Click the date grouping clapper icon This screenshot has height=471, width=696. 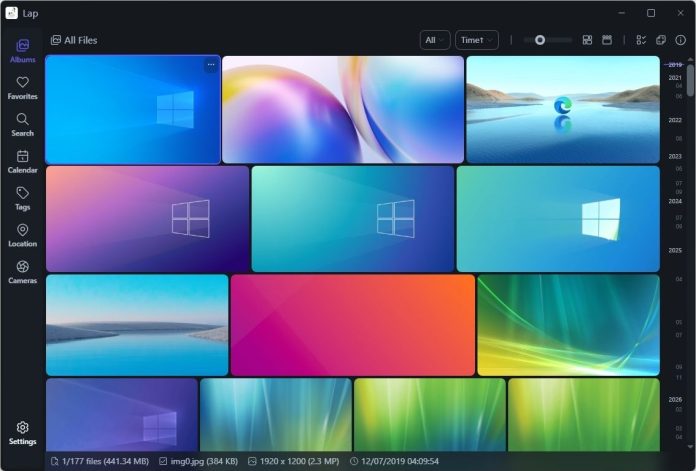point(607,40)
